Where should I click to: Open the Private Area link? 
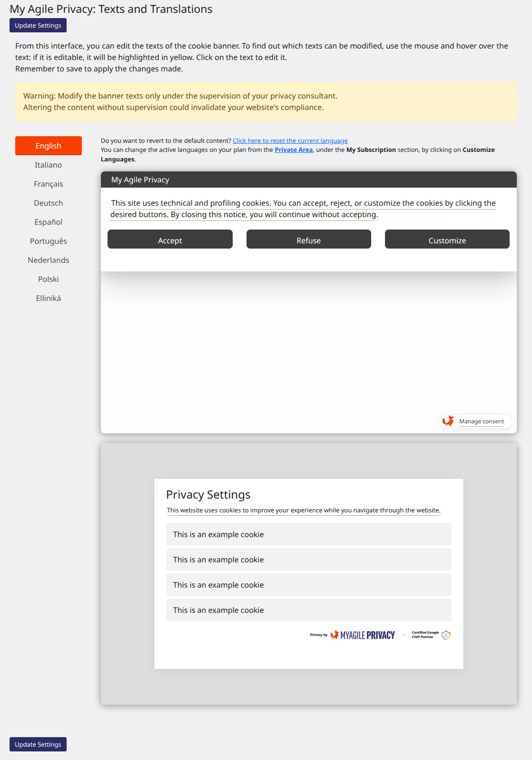(294, 150)
